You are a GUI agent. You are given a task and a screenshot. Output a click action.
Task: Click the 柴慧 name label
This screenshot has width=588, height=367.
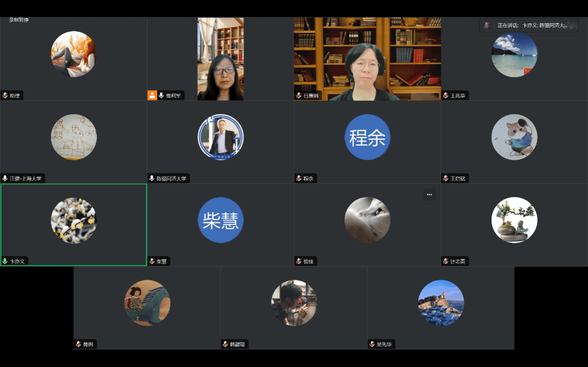(161, 261)
